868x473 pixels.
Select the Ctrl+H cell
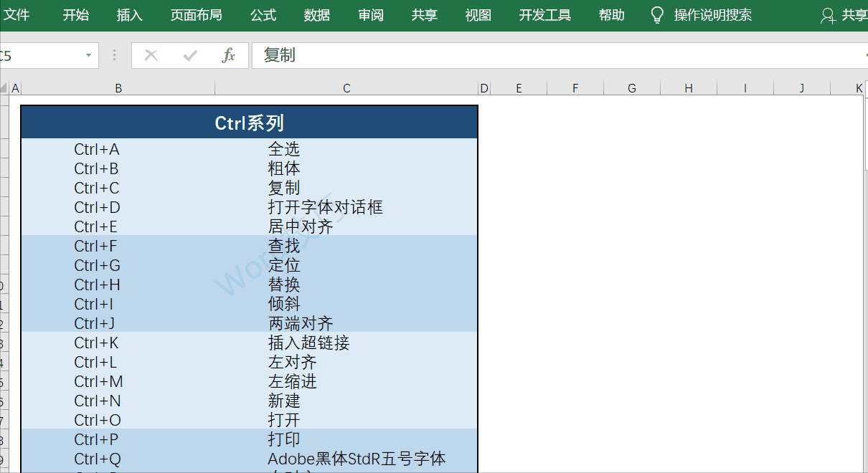(118, 285)
